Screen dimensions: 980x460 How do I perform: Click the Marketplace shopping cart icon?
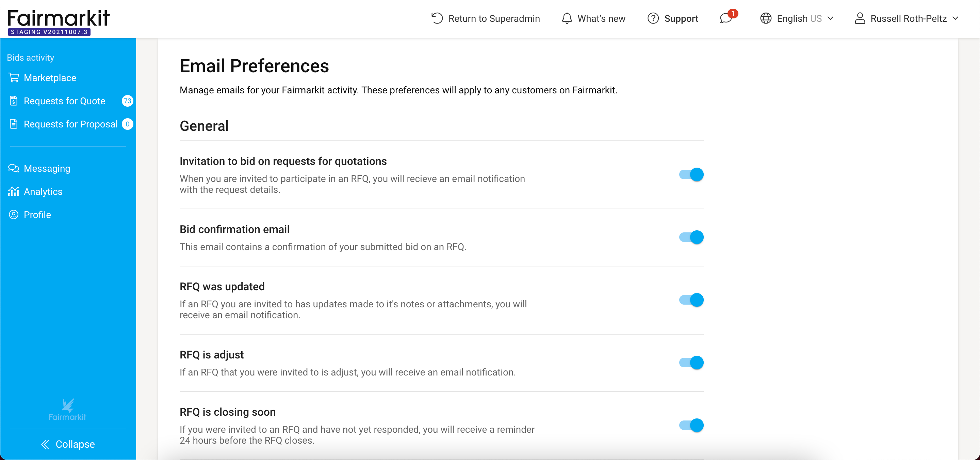pos(14,78)
